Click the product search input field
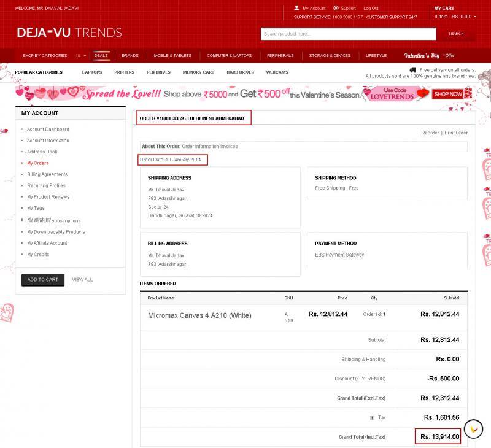The image size is (491, 448). [349, 34]
